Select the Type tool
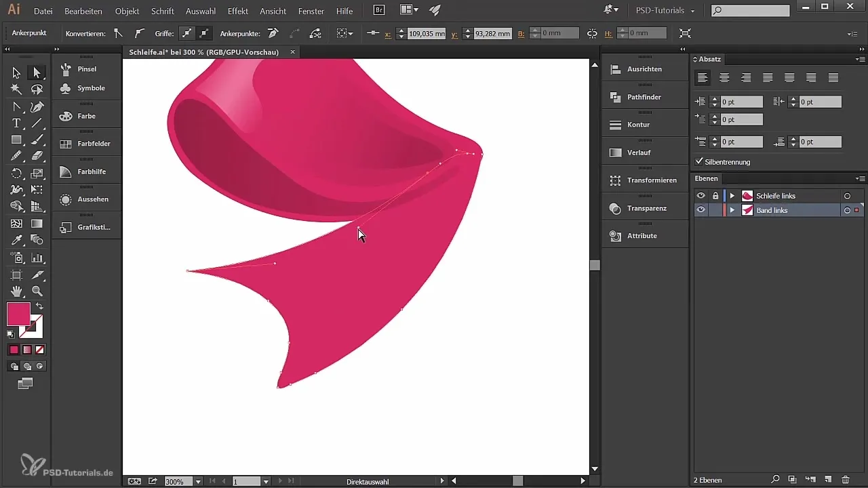868x488 pixels. point(16,123)
